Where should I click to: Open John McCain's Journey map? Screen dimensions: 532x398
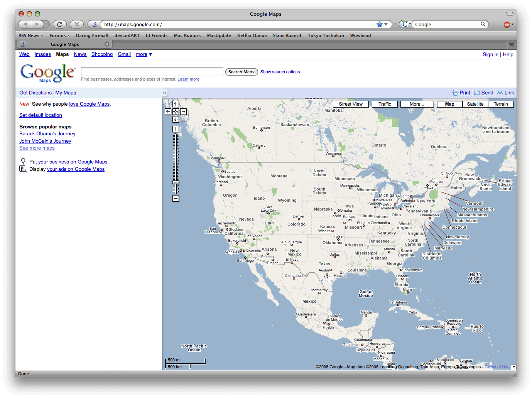coord(45,141)
